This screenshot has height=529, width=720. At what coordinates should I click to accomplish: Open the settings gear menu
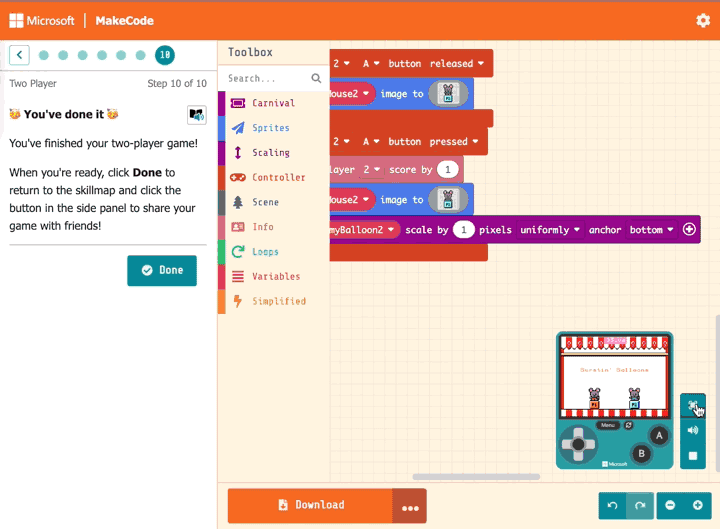(703, 21)
